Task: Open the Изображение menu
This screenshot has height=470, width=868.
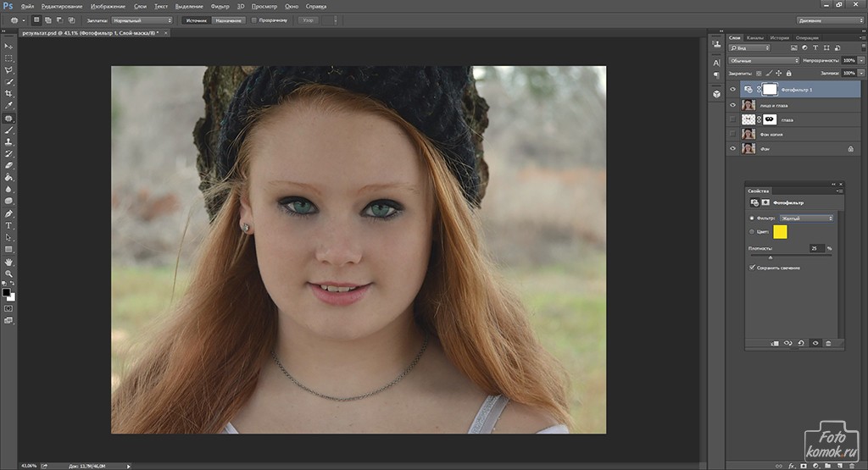Action: [x=108, y=7]
